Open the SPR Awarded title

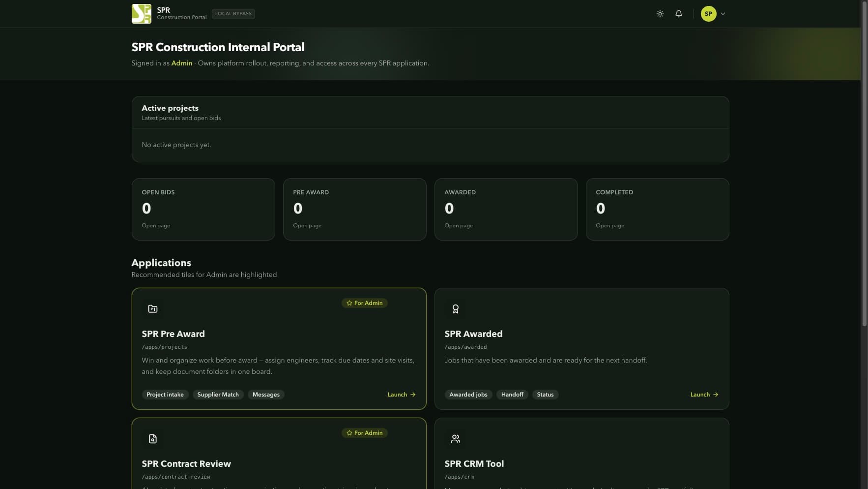tap(473, 334)
